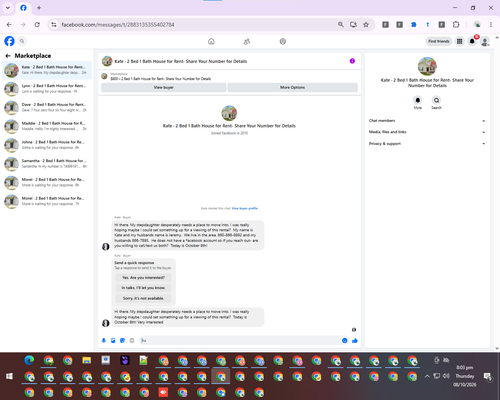
Task: Select the Facebook browser tab
Action: coord(23,8)
